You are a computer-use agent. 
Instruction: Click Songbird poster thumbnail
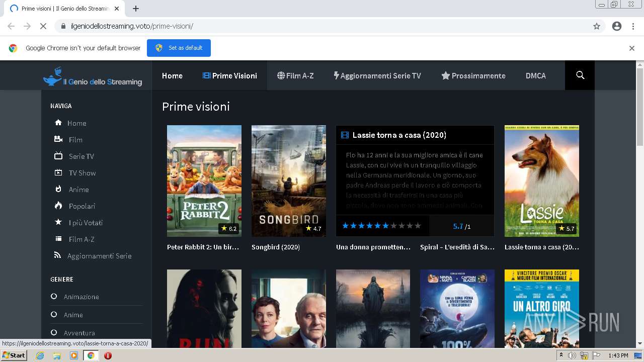click(289, 181)
